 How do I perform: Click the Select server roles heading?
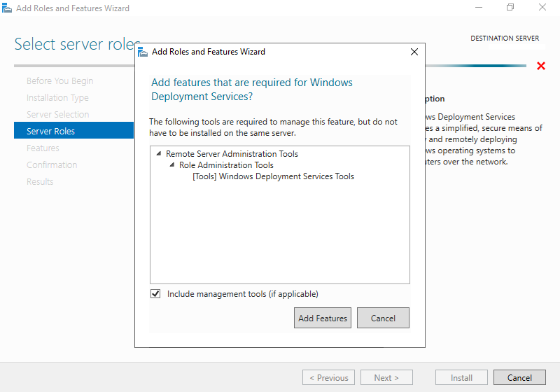click(77, 44)
